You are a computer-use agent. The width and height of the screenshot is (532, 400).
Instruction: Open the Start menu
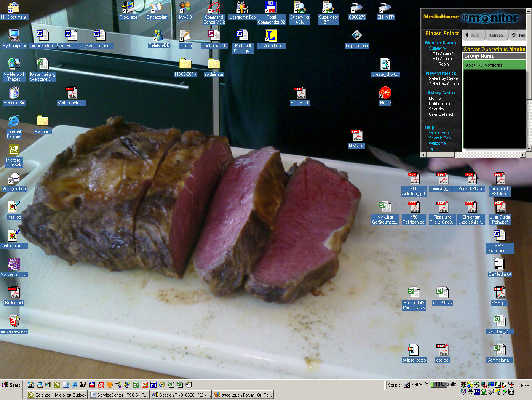[x=11, y=385]
